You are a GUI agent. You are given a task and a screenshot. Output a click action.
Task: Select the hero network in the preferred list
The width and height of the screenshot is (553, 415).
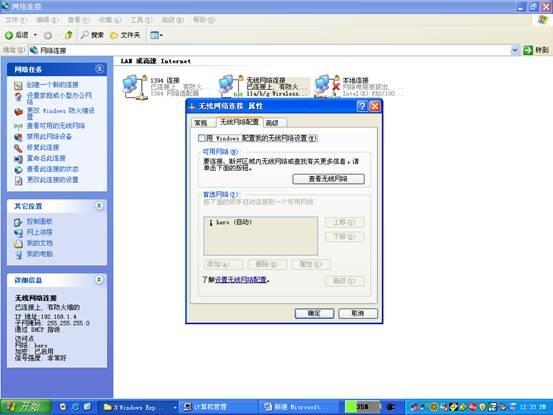(230, 222)
